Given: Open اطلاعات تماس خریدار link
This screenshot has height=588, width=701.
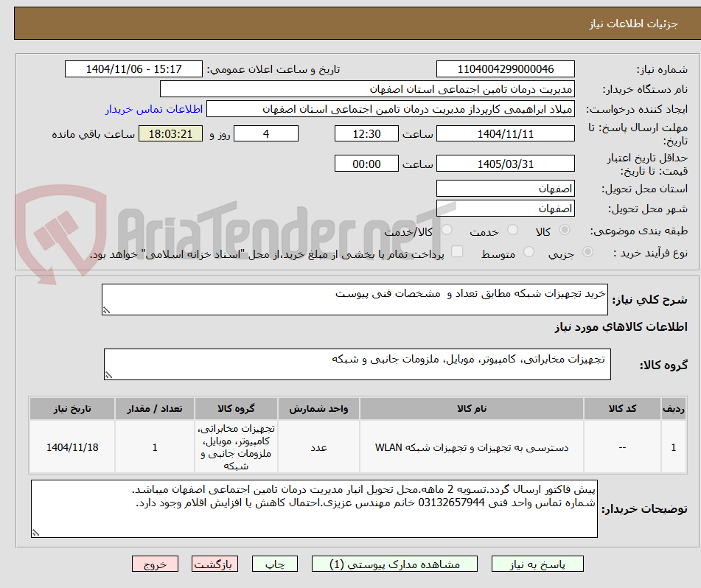Looking at the screenshot, I should (x=154, y=109).
